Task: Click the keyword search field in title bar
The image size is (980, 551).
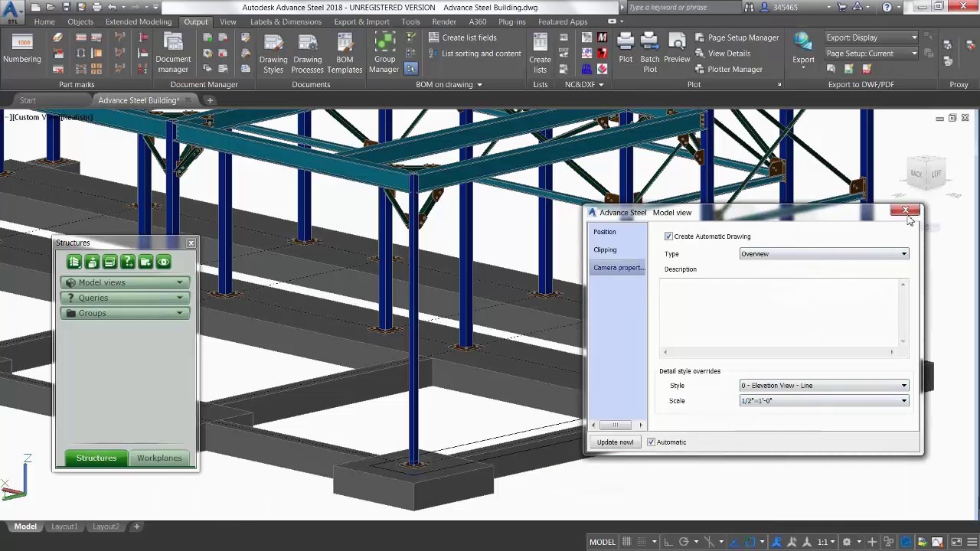Action: click(x=683, y=7)
